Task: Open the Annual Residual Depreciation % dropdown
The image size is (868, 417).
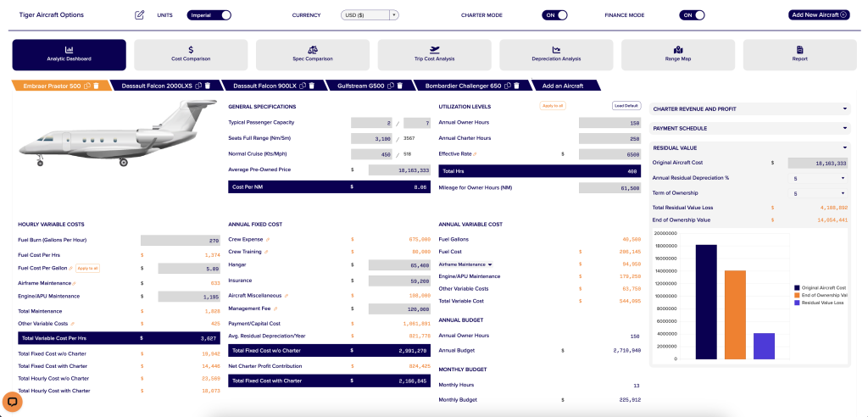Action: (818, 178)
